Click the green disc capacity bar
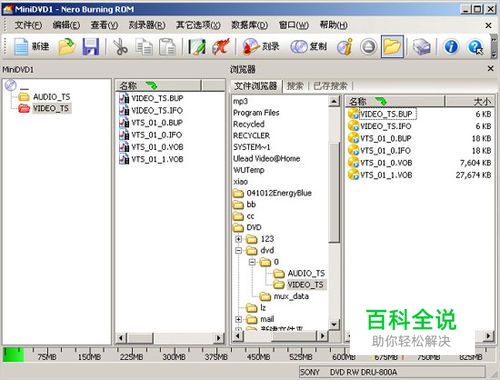This screenshot has height=380, width=500. tap(13, 355)
